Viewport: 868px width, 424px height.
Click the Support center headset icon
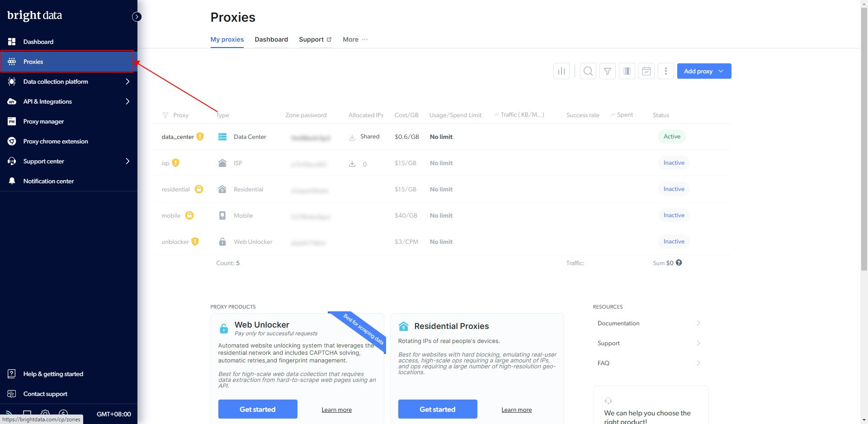(12, 161)
